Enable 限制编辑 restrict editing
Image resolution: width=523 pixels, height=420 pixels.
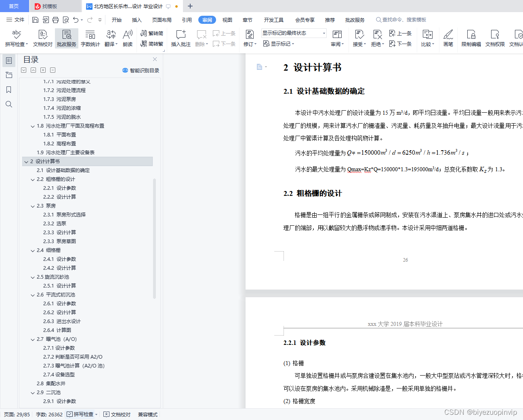click(471, 38)
